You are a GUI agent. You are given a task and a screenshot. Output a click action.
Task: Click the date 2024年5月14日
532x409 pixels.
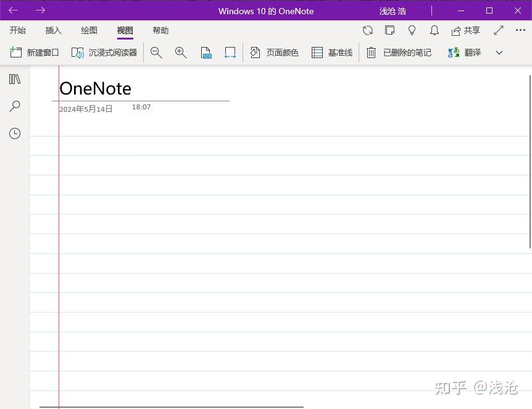pyautogui.click(x=86, y=109)
